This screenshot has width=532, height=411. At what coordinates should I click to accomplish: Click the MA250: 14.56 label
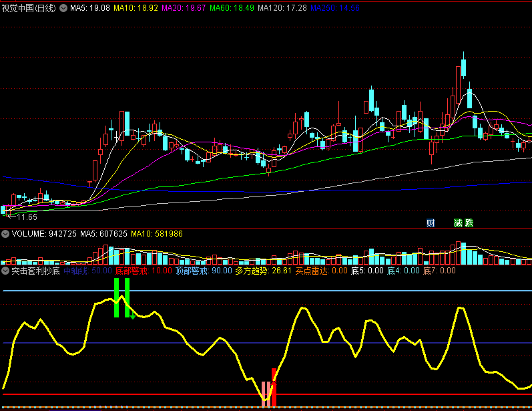[335, 8]
